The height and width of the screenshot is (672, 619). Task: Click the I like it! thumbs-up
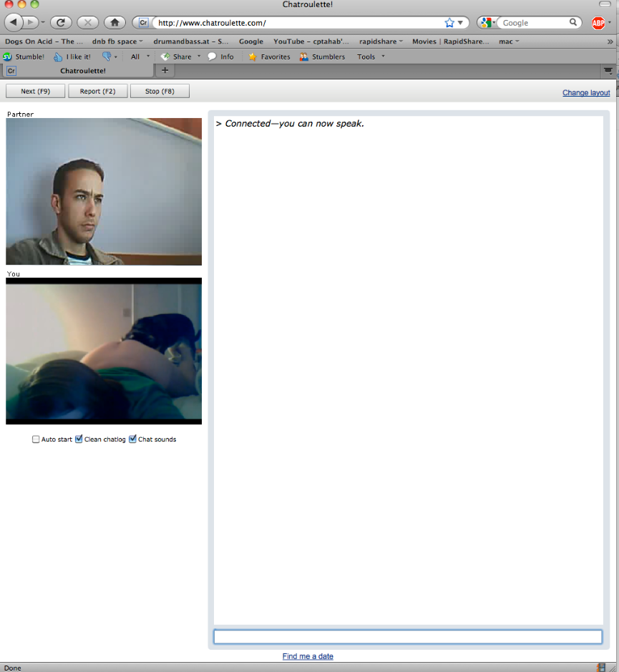coord(72,57)
